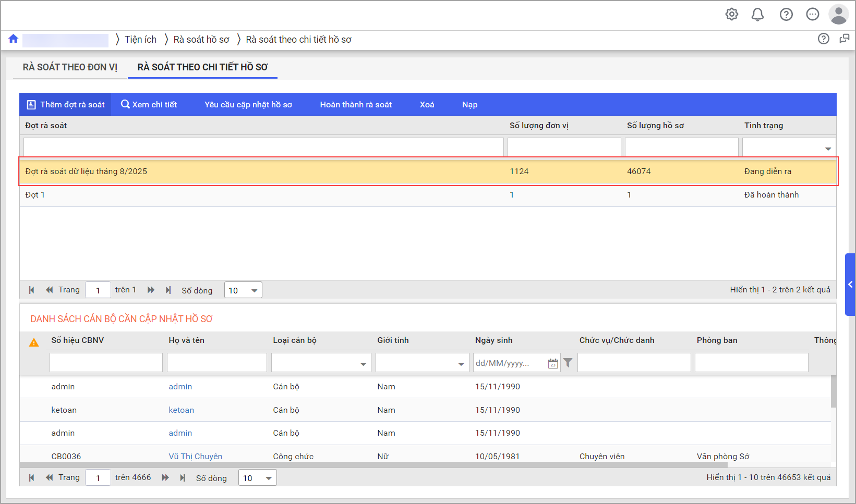Viewport: 856px width, 504px height.
Task: Open the settings gear icon
Action: [732, 15]
